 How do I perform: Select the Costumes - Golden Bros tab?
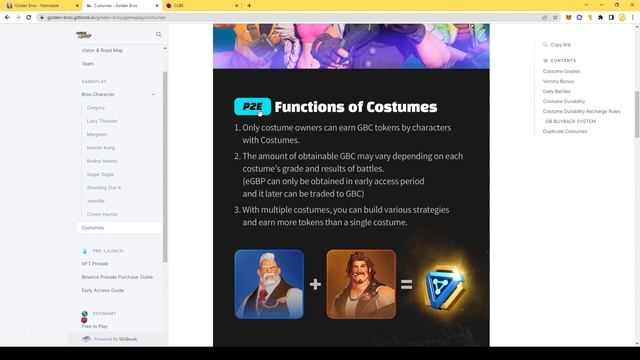click(122, 6)
